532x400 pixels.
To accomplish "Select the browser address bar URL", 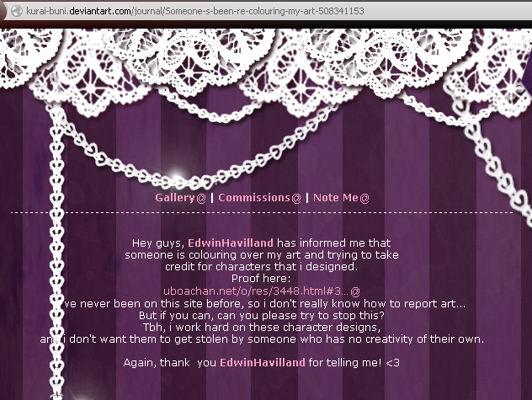I will [195, 11].
